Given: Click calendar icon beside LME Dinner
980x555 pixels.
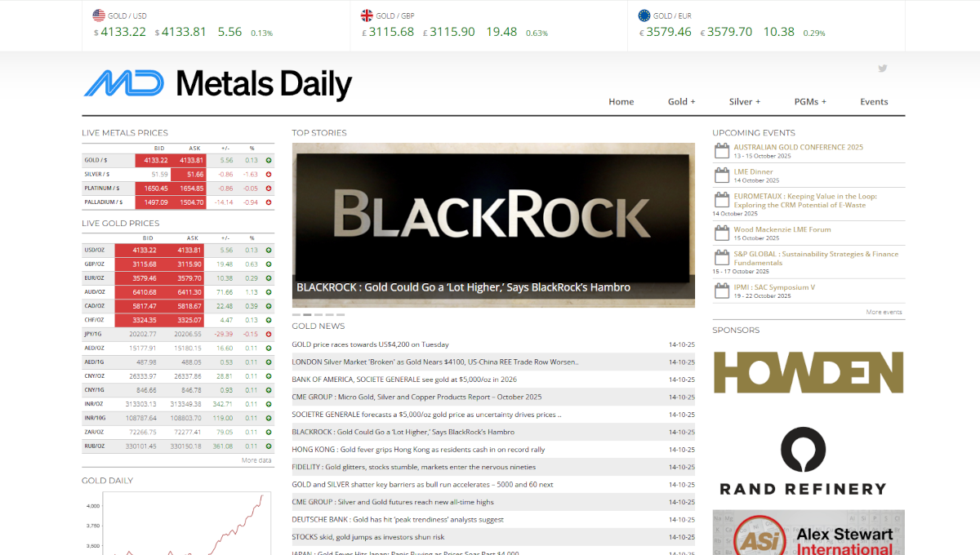Looking at the screenshot, I should [x=721, y=175].
